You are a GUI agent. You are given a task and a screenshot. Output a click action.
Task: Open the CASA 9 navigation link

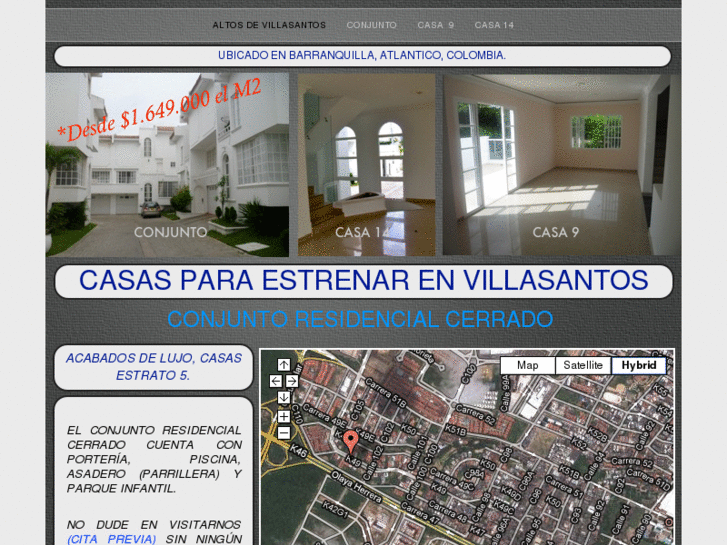435,25
